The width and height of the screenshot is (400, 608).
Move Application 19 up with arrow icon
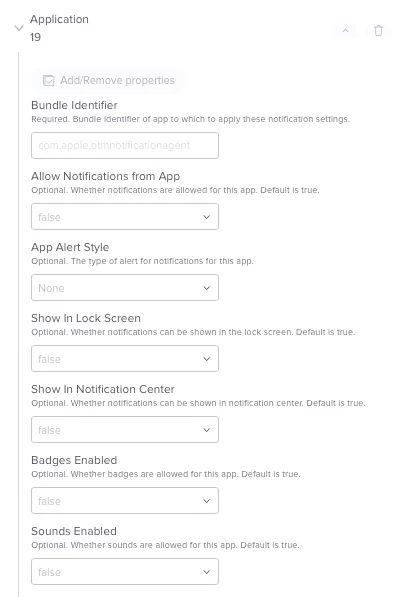point(345,30)
